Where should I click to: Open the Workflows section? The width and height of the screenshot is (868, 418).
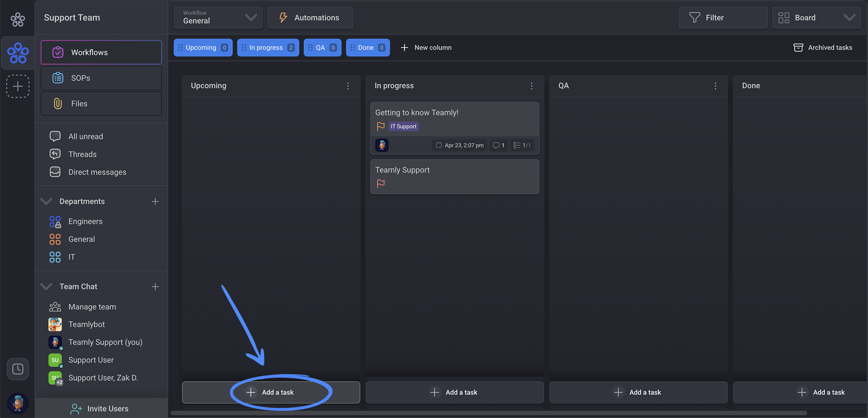[x=101, y=52]
